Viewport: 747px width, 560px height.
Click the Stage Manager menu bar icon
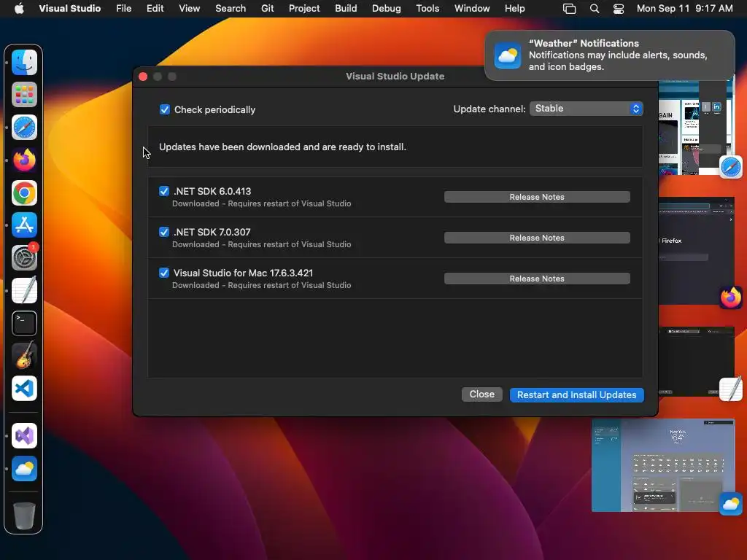point(569,8)
